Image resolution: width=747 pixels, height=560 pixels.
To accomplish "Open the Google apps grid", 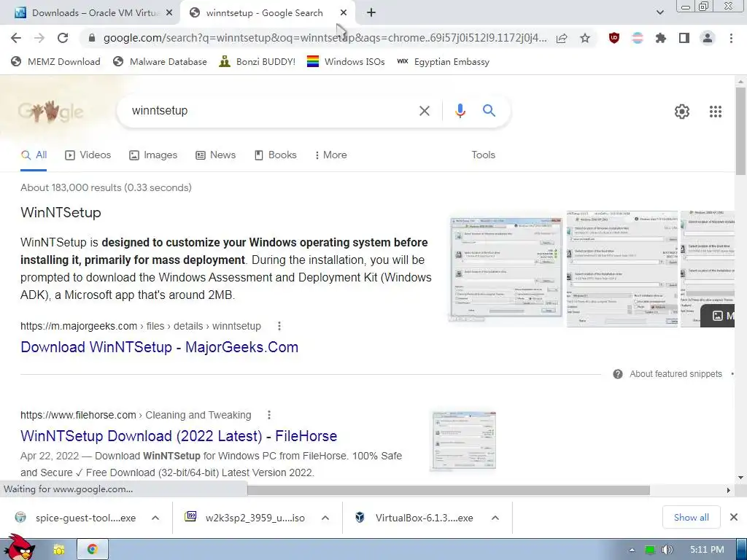I will pyautogui.click(x=715, y=112).
